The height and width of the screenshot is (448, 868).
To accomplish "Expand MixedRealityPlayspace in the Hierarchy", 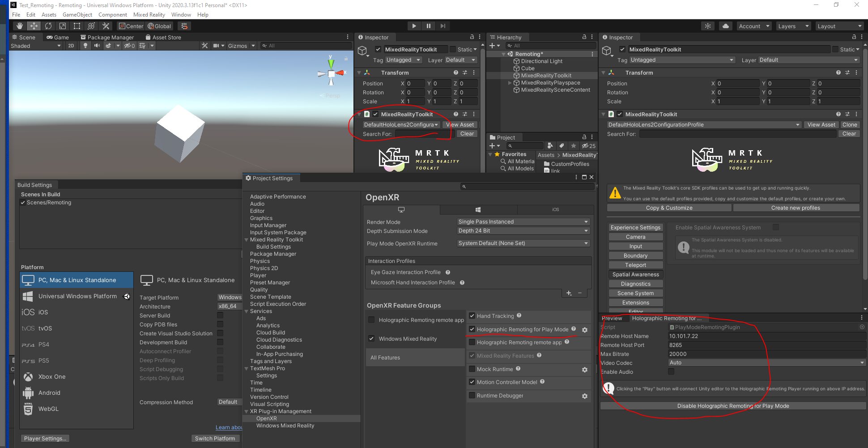I will (x=510, y=83).
